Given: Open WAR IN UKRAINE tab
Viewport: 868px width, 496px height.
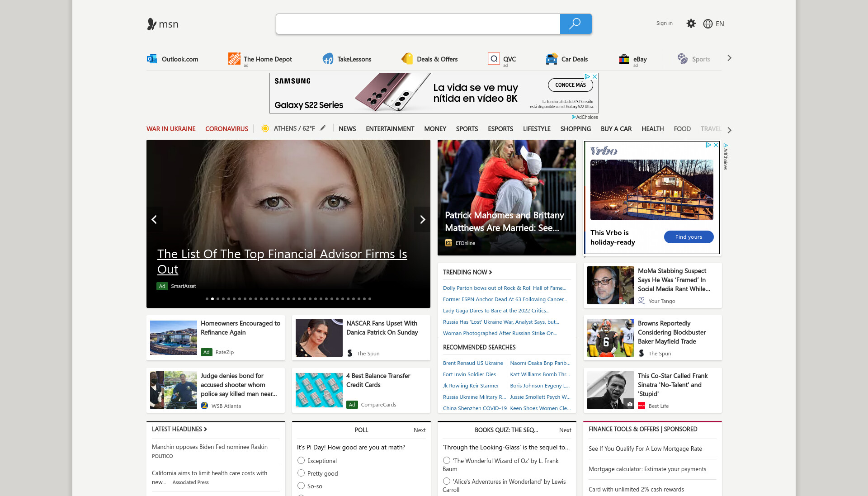Looking at the screenshot, I should 171,129.
